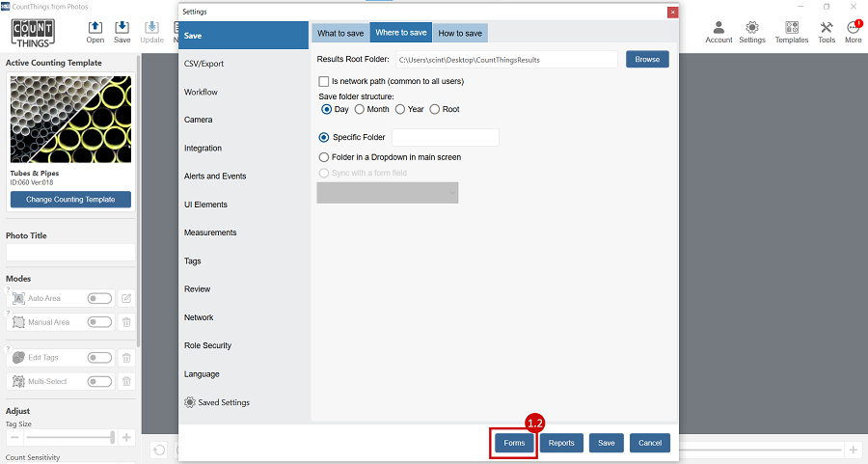Image resolution: width=868 pixels, height=464 pixels.
Task: Switch to the How to save tab
Action: pyautogui.click(x=460, y=33)
